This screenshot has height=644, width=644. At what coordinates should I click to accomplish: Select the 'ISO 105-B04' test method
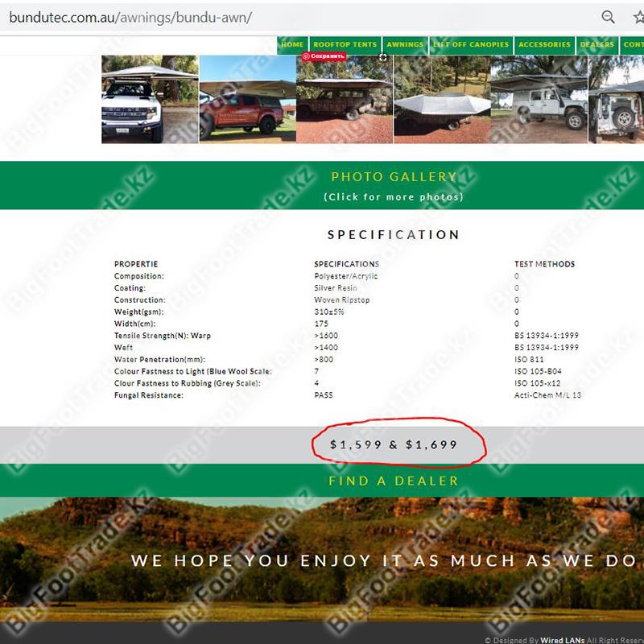[x=538, y=371]
